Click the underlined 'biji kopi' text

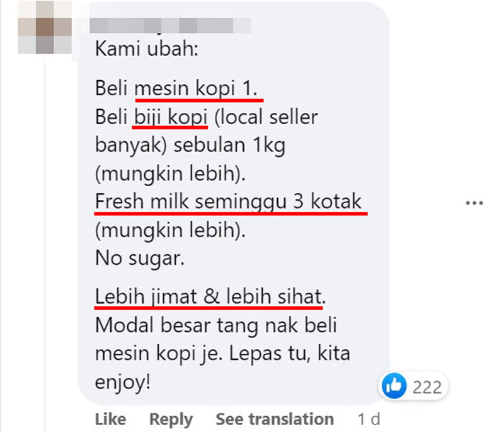(x=170, y=117)
